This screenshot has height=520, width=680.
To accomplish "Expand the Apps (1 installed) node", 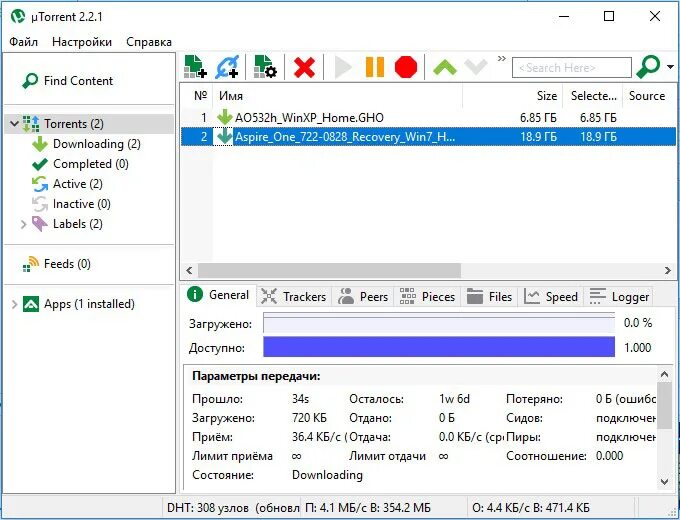I will point(14,304).
